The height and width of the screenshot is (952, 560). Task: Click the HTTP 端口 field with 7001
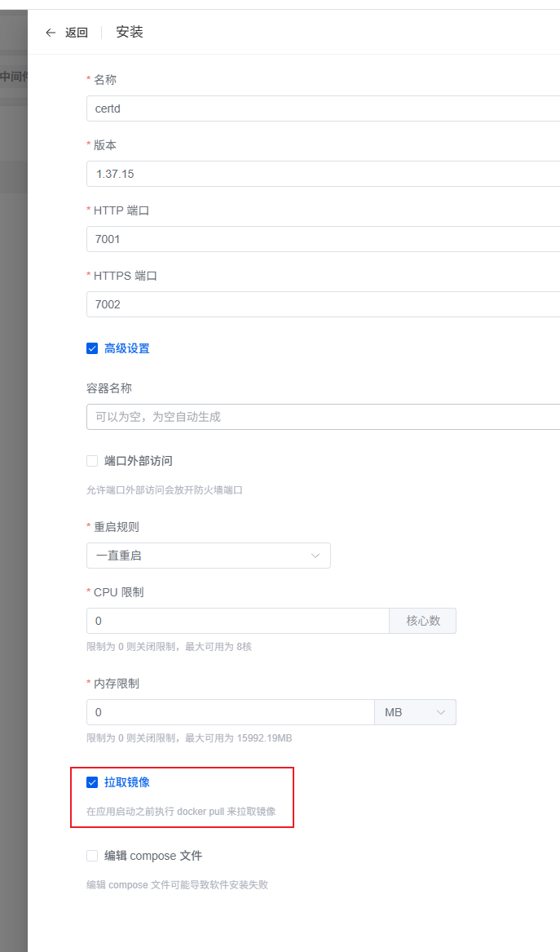pyautogui.click(x=323, y=239)
